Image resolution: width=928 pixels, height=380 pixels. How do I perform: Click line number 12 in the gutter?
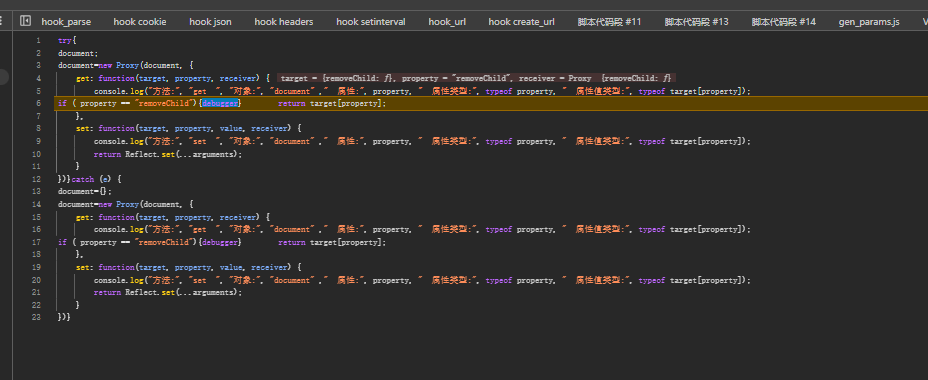pos(38,179)
